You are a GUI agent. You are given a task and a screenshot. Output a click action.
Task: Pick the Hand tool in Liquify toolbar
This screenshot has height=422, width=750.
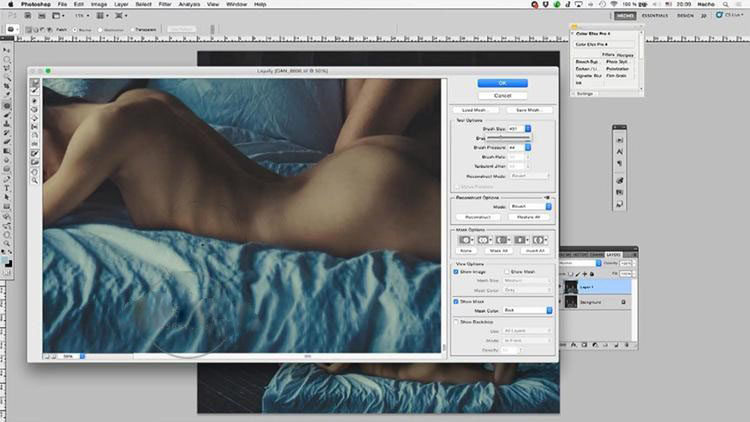click(x=35, y=170)
